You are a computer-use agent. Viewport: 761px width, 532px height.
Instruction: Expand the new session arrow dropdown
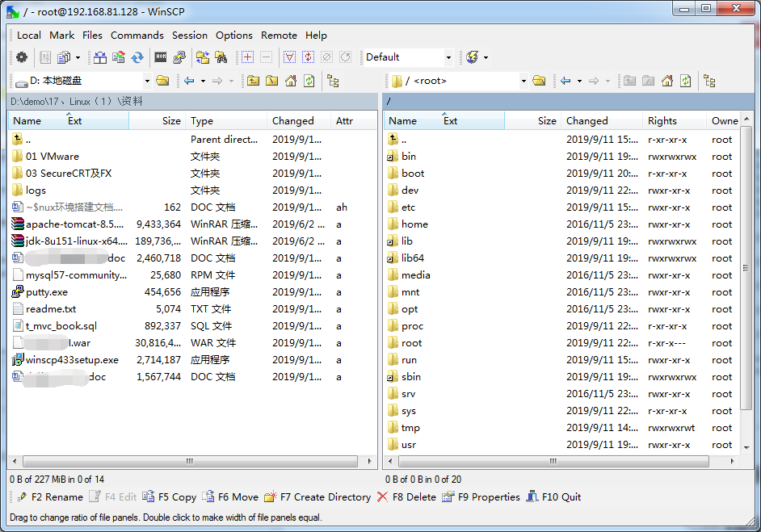coord(486,57)
